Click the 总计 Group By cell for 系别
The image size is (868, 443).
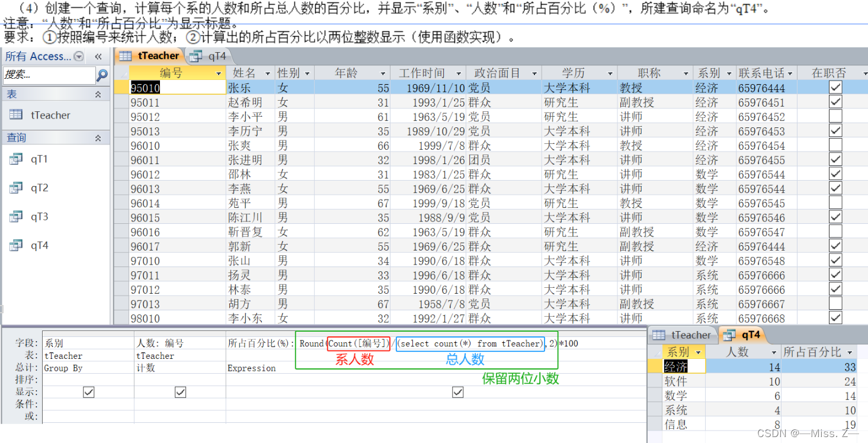[x=88, y=368]
